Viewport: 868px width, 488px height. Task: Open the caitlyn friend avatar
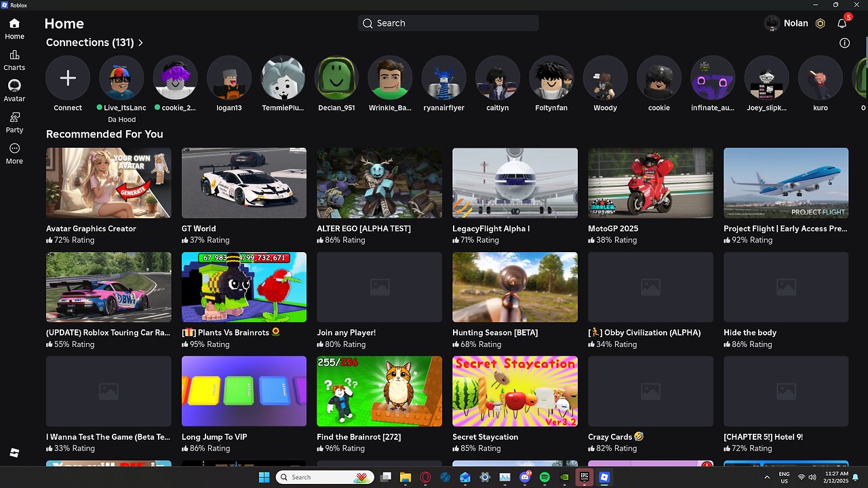(498, 78)
